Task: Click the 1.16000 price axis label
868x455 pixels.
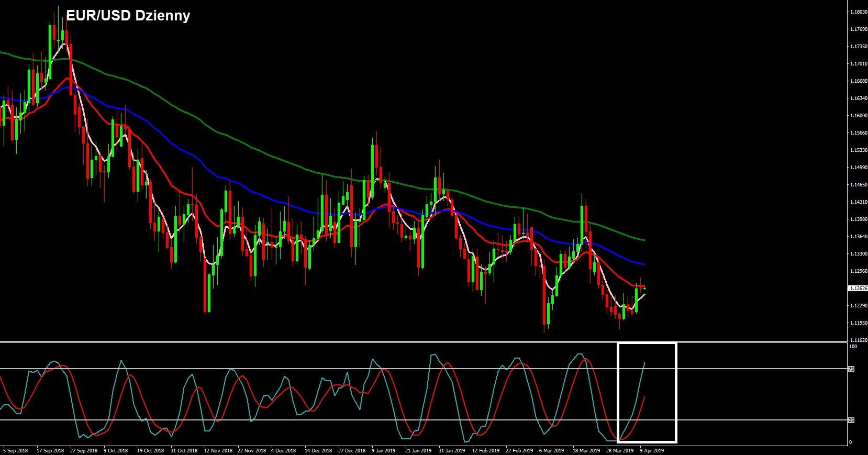Action: [x=859, y=116]
